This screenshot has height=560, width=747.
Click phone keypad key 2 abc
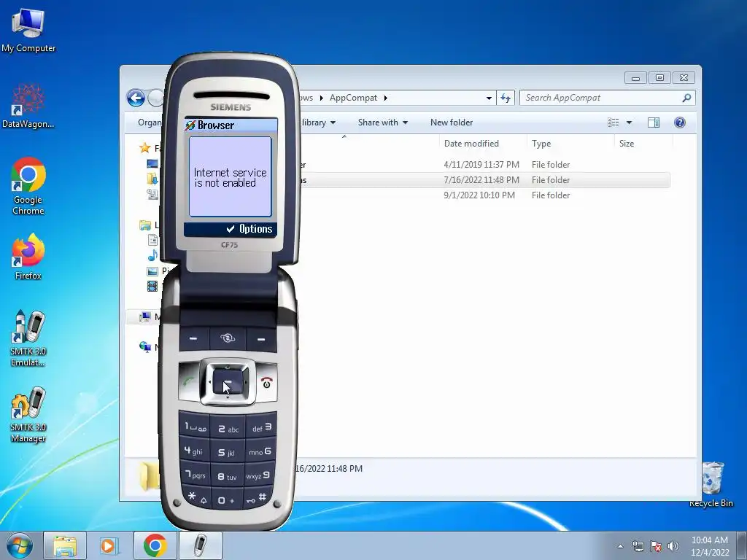point(228,429)
